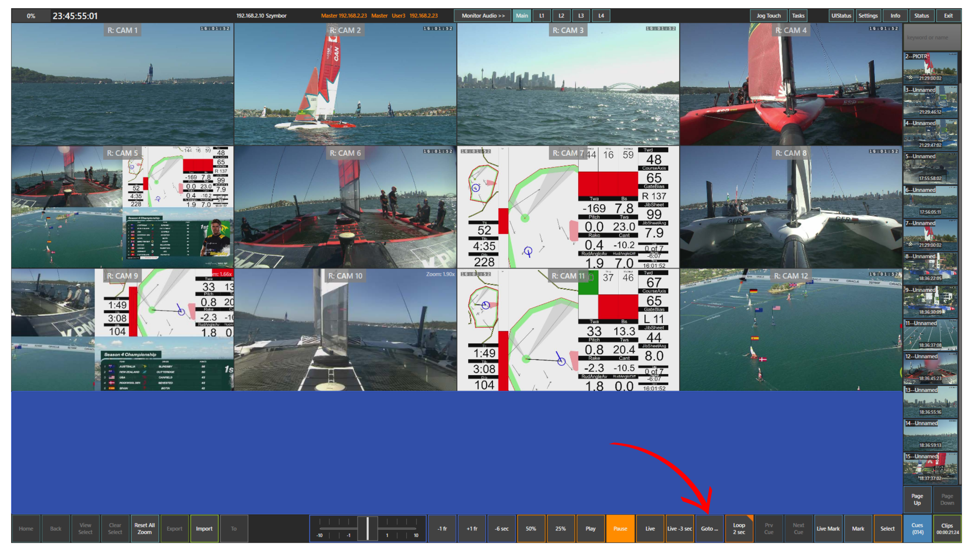The height and width of the screenshot is (551, 980).
Task: Open the Goto dialog
Action: tap(709, 528)
